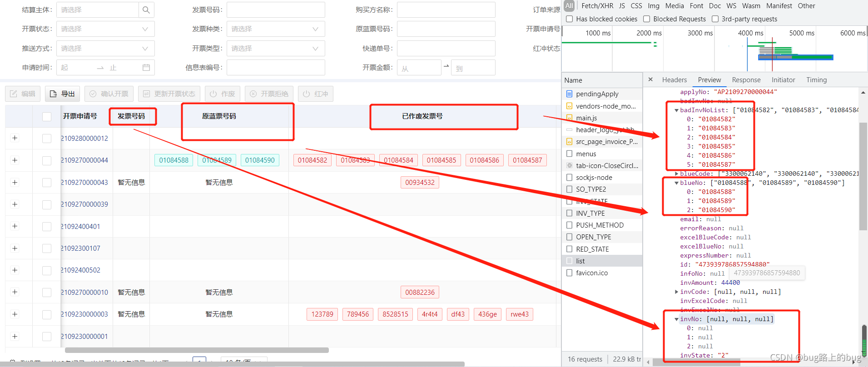Click voided invoice tag 01084582
This screenshot has width=868, height=367.
(312, 160)
